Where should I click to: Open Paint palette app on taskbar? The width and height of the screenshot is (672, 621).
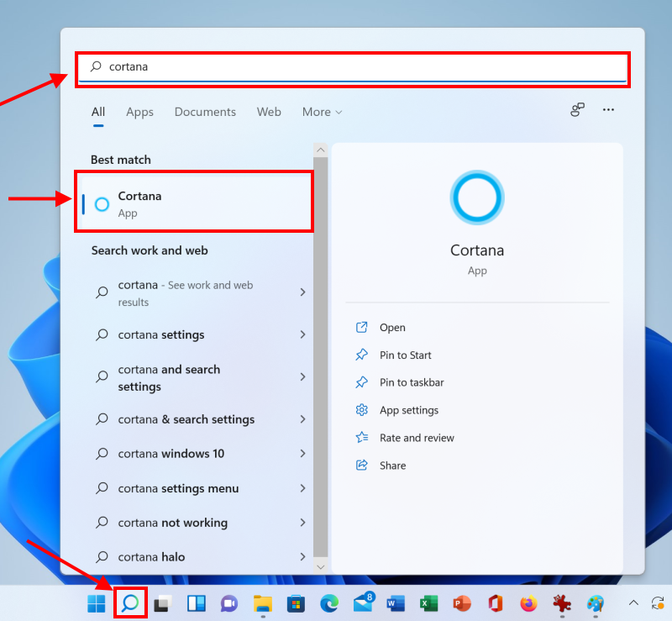596,603
